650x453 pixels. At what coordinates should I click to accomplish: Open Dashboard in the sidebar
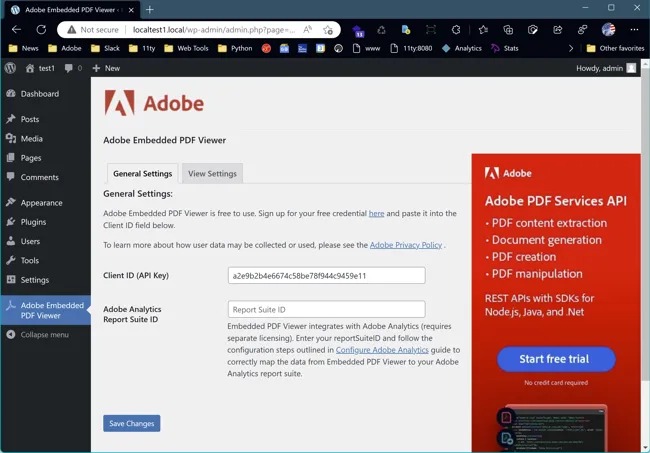pyautogui.click(x=39, y=94)
